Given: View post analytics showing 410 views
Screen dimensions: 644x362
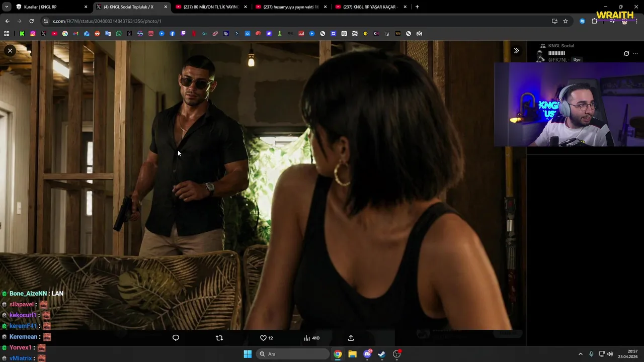Looking at the screenshot, I should (x=311, y=338).
